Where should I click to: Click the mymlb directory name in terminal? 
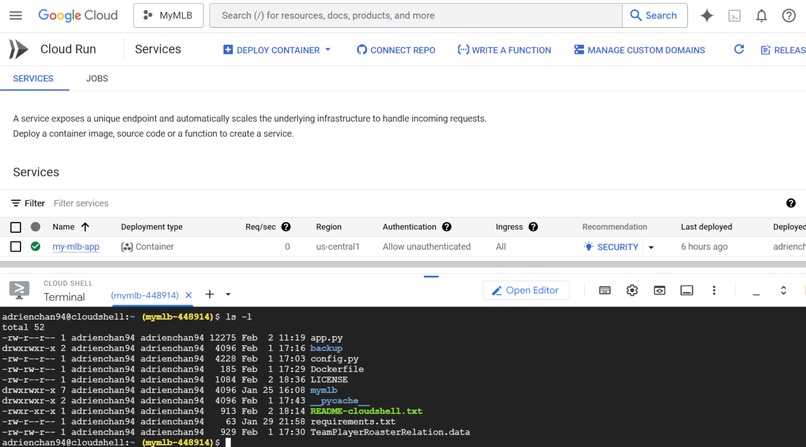[x=323, y=390]
